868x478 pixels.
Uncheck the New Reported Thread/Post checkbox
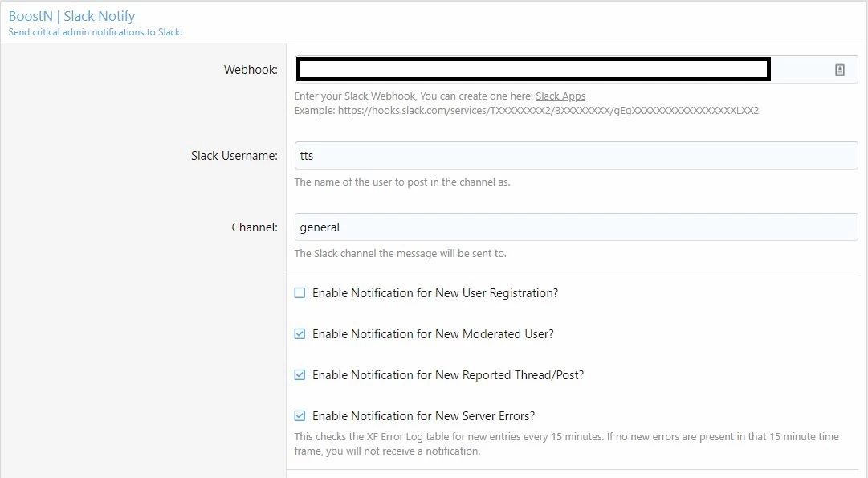pyautogui.click(x=300, y=375)
